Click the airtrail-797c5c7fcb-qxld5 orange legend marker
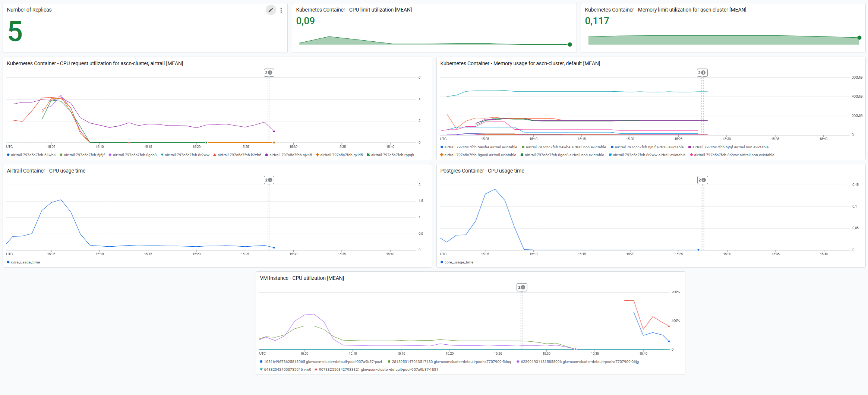 tap(318, 155)
